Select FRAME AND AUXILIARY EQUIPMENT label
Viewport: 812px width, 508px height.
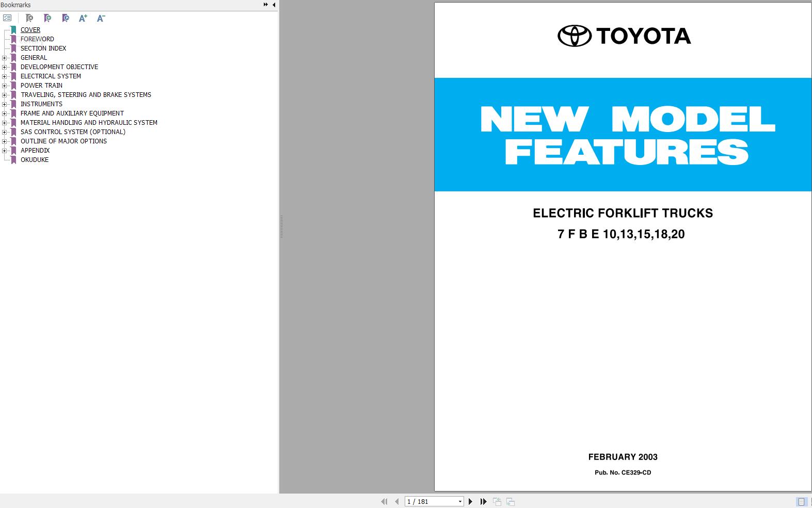point(72,113)
